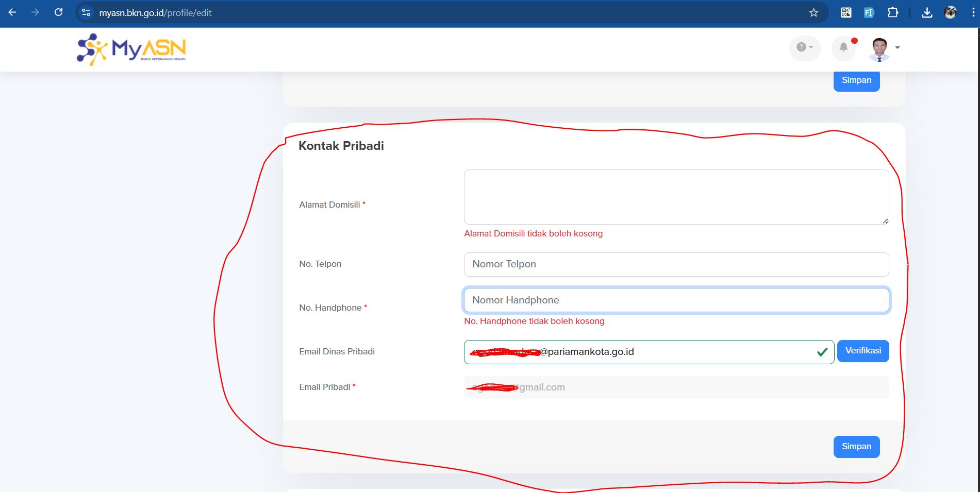The height and width of the screenshot is (493, 980).
Task: Open the site information icon in address bar
Action: (x=86, y=12)
